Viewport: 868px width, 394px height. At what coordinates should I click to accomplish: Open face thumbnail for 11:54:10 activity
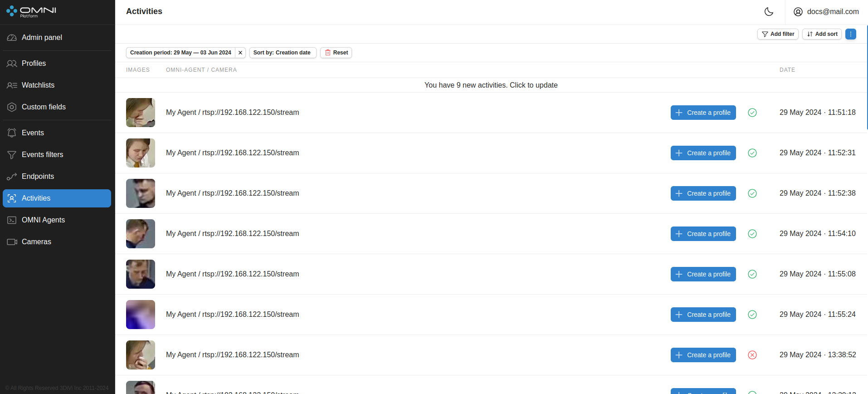pos(141,234)
